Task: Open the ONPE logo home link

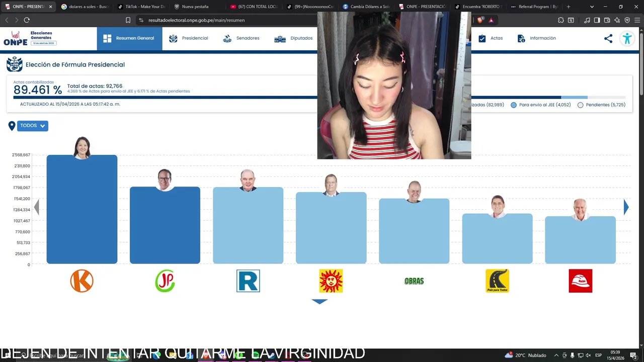Action: click(16, 38)
